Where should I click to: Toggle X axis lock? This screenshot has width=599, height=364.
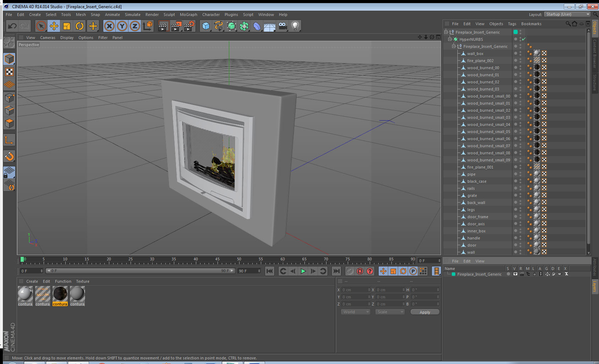[x=109, y=26]
